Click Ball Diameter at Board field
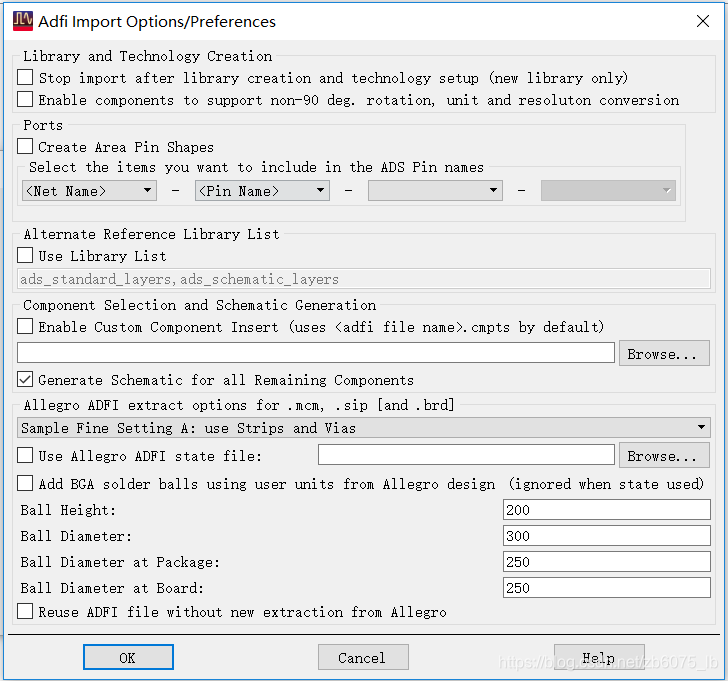This screenshot has width=728, height=681. (607, 588)
